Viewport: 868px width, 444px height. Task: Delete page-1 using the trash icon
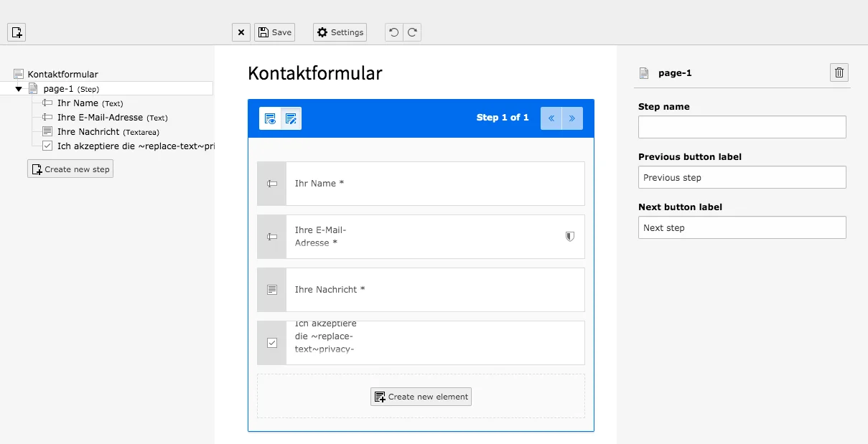pos(839,72)
